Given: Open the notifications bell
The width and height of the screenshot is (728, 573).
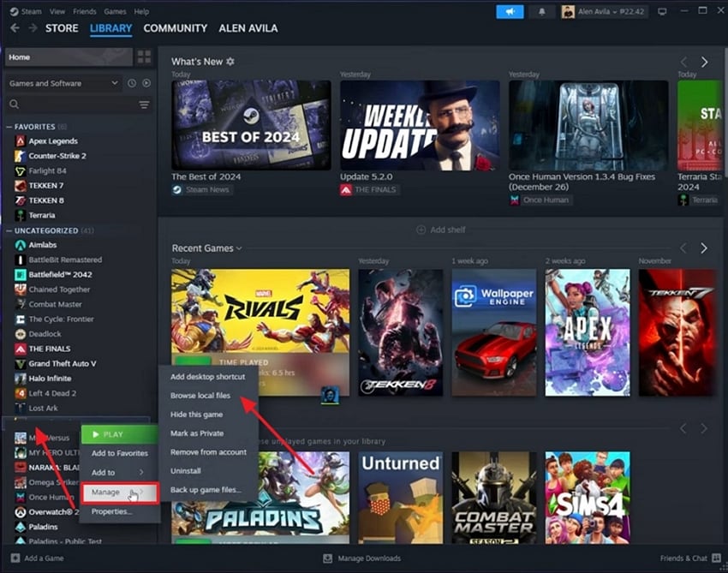Looking at the screenshot, I should click(x=541, y=12).
